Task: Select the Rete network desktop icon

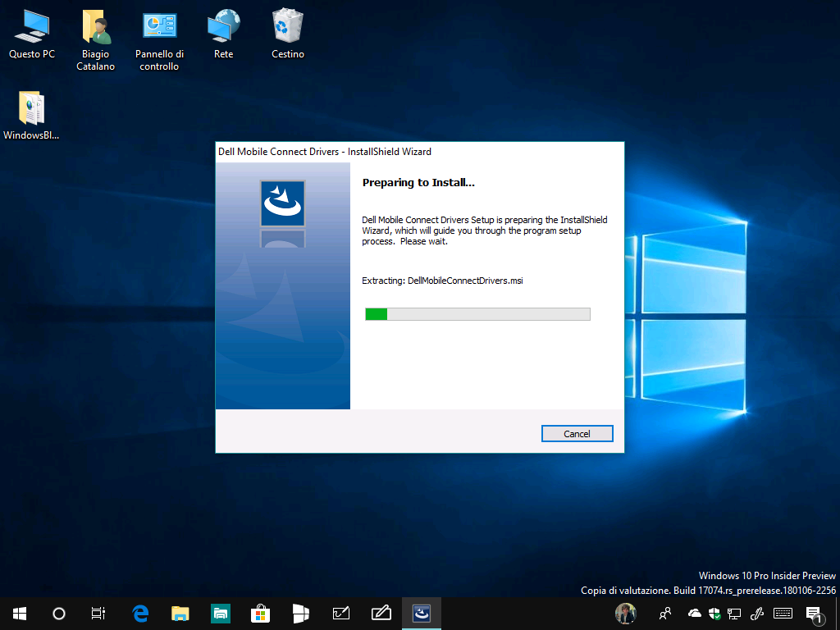Action: coord(223,33)
